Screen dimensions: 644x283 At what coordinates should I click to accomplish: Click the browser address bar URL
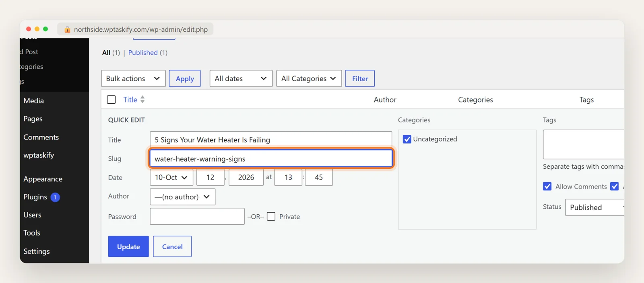point(141,29)
